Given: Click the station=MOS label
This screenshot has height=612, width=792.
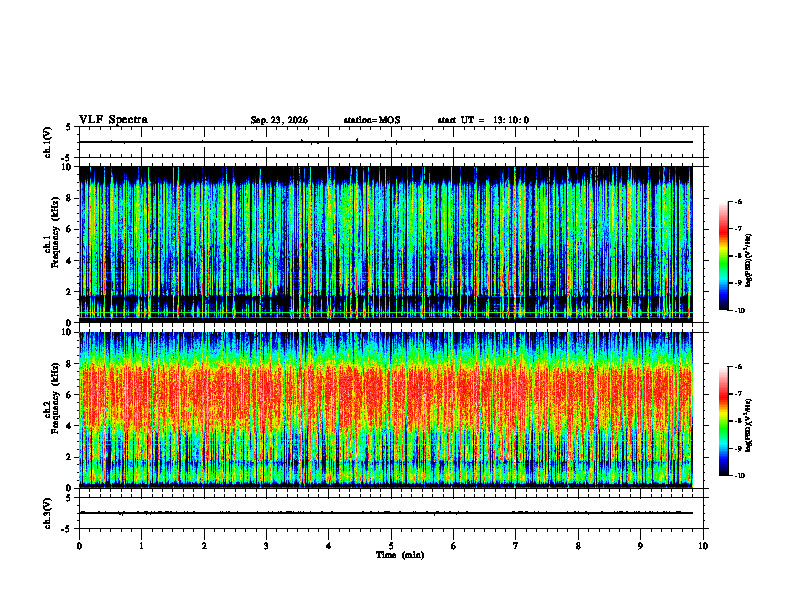Looking at the screenshot, I should click(372, 120).
